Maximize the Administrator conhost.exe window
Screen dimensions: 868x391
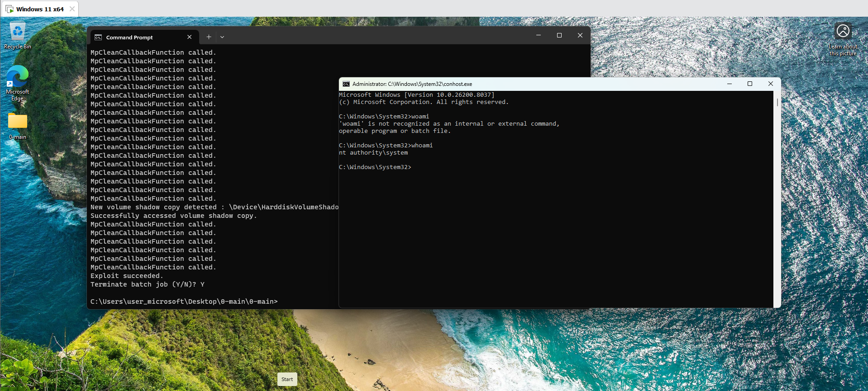[750, 84]
